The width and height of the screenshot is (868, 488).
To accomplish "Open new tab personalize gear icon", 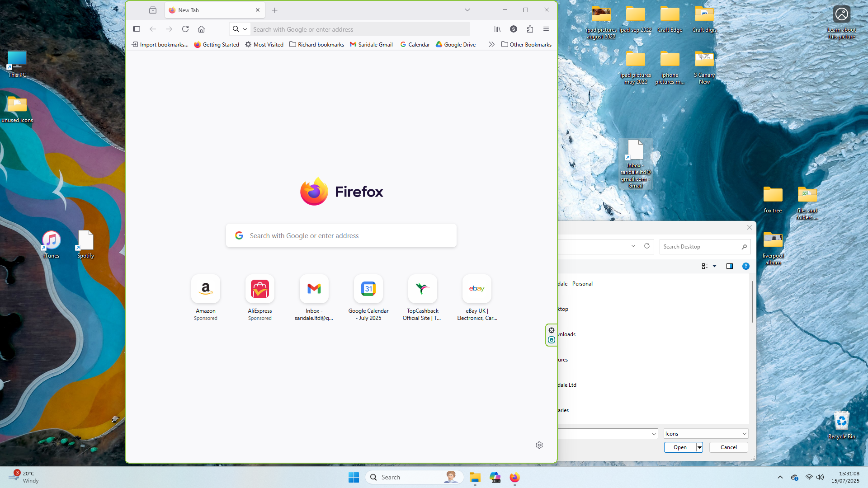I will (x=539, y=445).
